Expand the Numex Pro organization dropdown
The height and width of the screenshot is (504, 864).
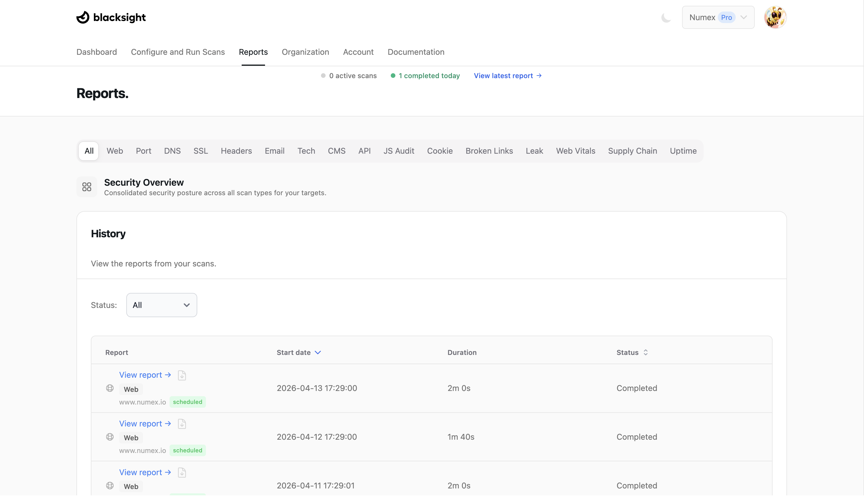click(718, 18)
